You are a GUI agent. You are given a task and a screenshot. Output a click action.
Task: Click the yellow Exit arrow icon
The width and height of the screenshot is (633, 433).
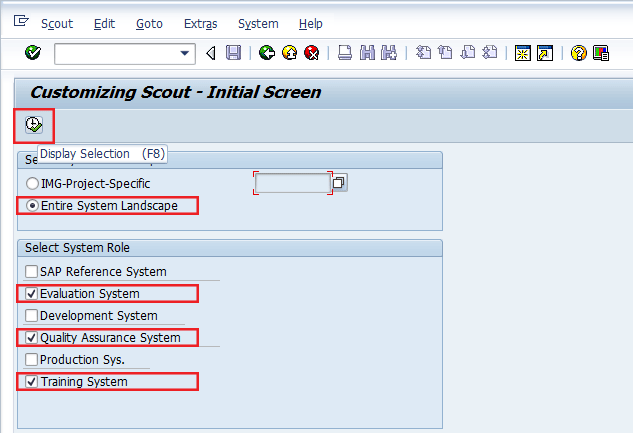click(289, 53)
